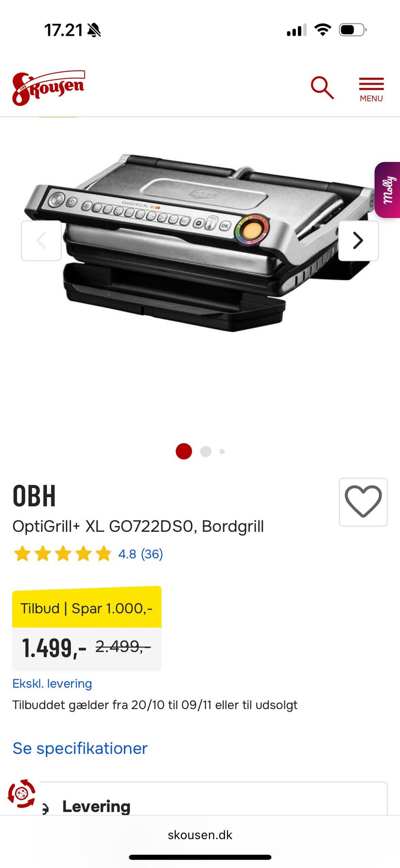Viewport: 400px width, 868px height.
Task: Open the 4.8 (36) reviews link
Action: tap(140, 554)
